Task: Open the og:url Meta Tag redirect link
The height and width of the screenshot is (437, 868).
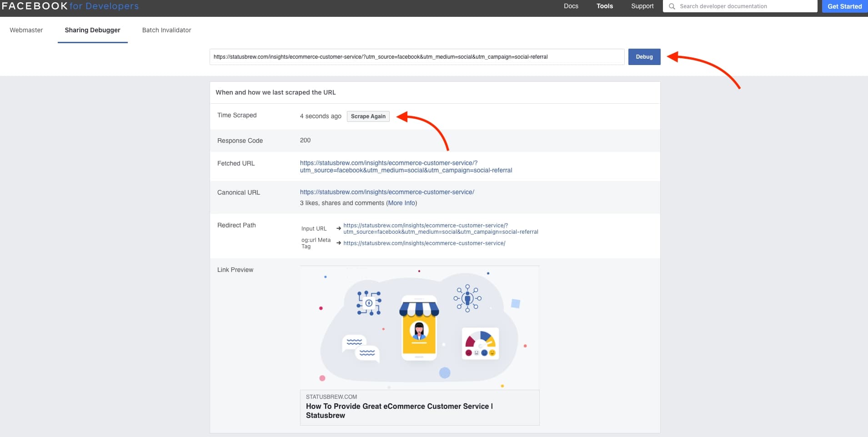Action: pos(424,243)
